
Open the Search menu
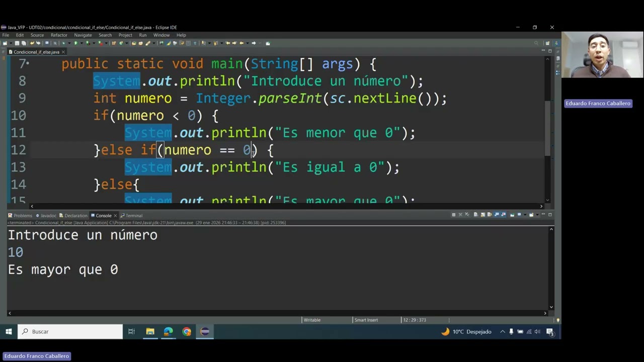point(105,35)
